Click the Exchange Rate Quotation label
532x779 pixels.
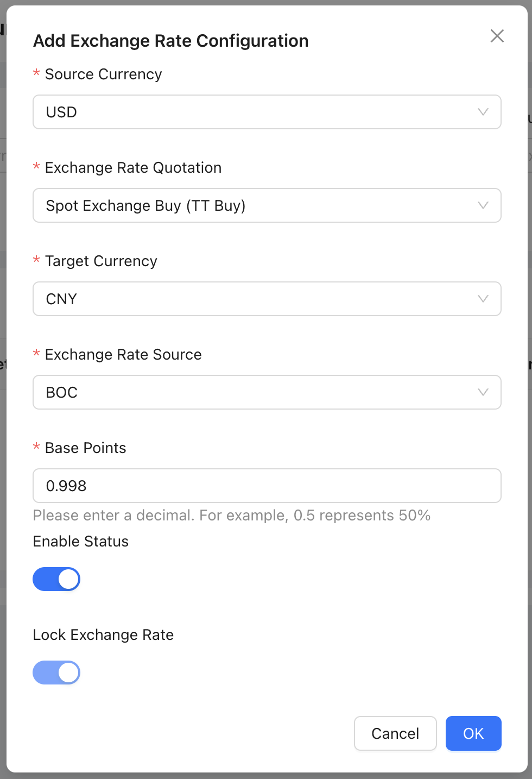(x=133, y=167)
